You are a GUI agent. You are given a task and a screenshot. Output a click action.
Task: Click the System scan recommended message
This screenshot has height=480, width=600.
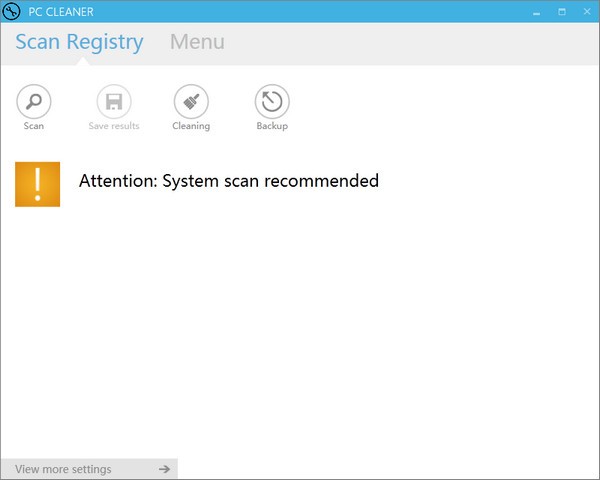coord(229,181)
